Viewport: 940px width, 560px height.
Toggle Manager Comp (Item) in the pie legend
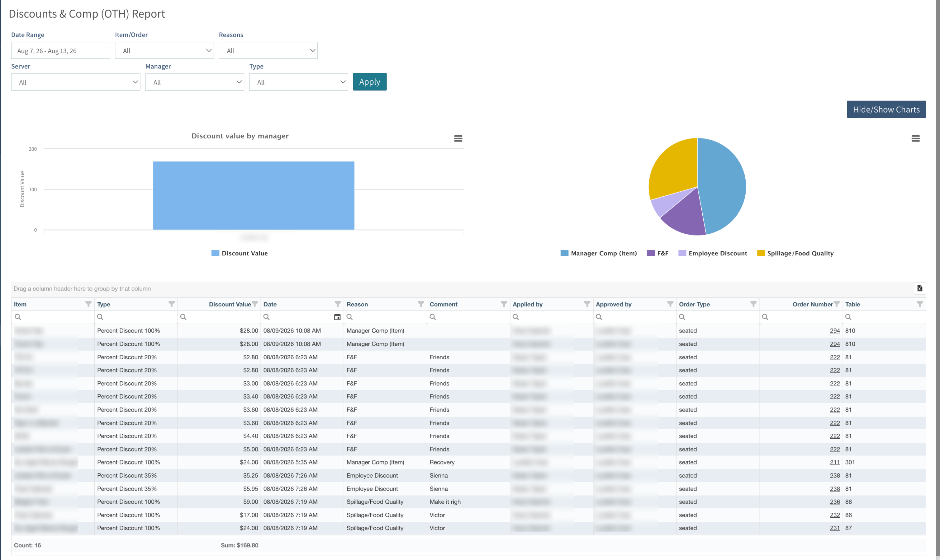599,253
